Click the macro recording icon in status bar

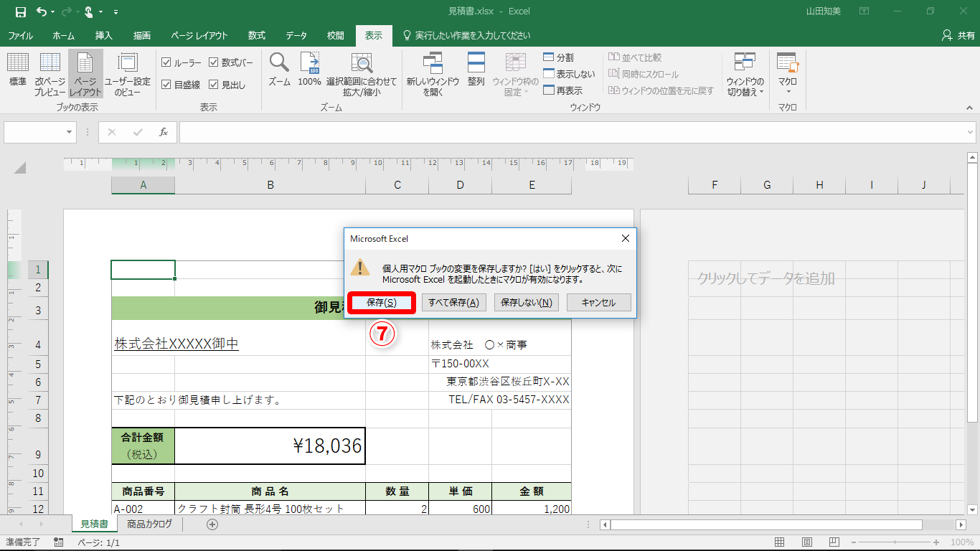pos(59,542)
